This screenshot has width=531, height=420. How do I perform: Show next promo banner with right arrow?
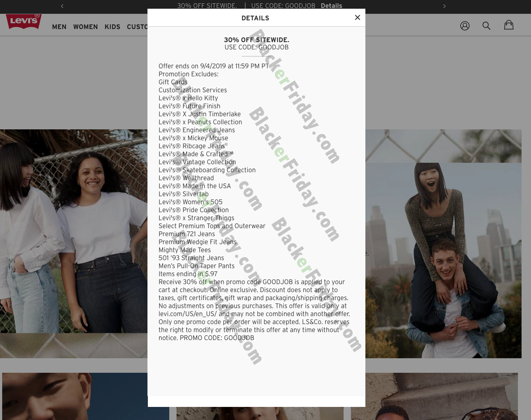444,6
